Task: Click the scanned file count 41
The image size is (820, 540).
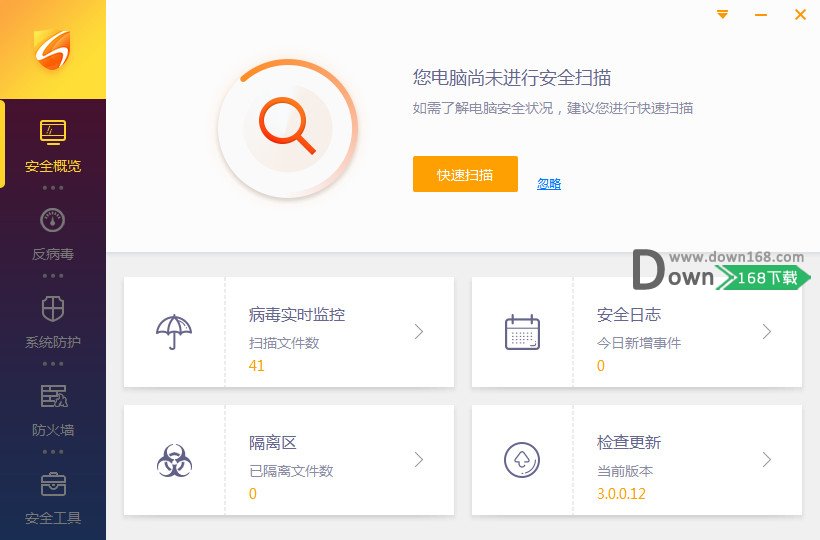Action: click(256, 365)
